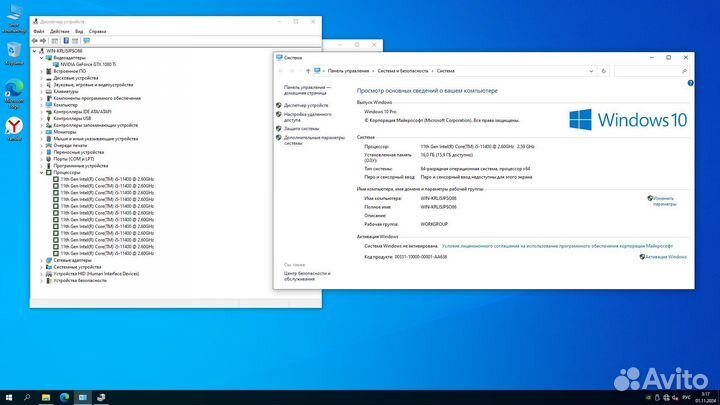Switch to the System window taskbar button
720x405 pixels.
83,397
